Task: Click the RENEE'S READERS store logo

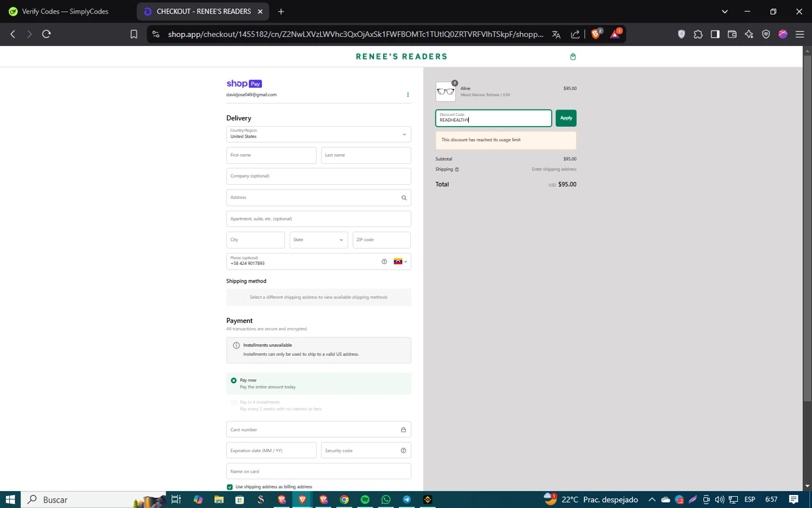Action: (x=401, y=56)
